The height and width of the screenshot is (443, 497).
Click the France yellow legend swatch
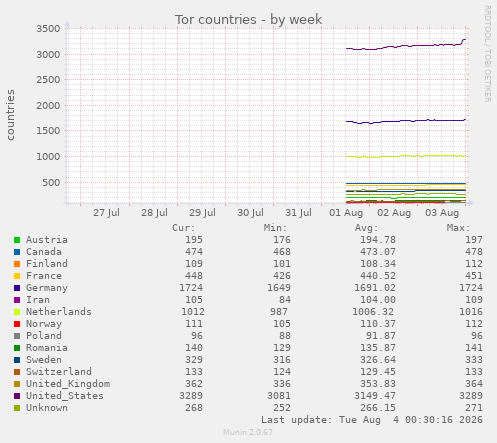(x=17, y=276)
